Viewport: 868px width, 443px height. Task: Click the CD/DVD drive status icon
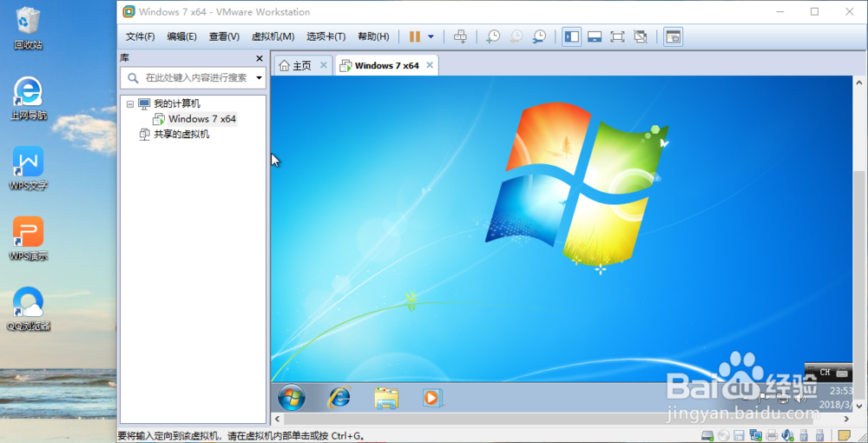pos(724,435)
